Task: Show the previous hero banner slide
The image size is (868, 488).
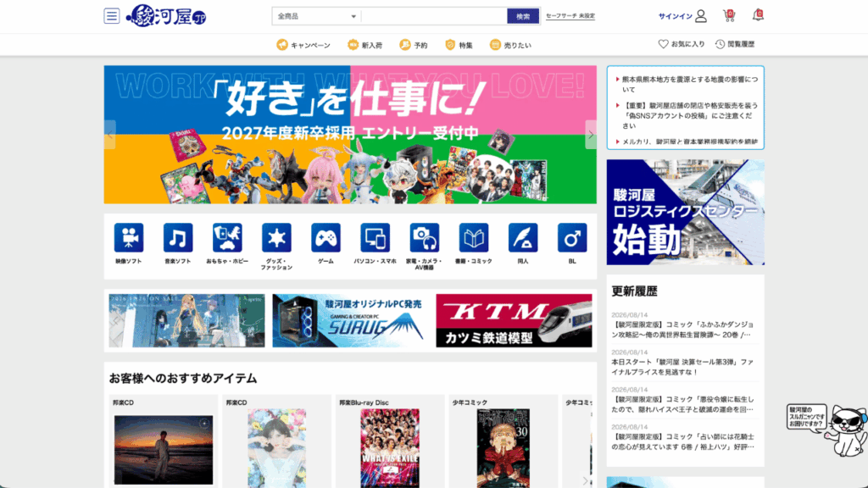Action: (x=109, y=135)
